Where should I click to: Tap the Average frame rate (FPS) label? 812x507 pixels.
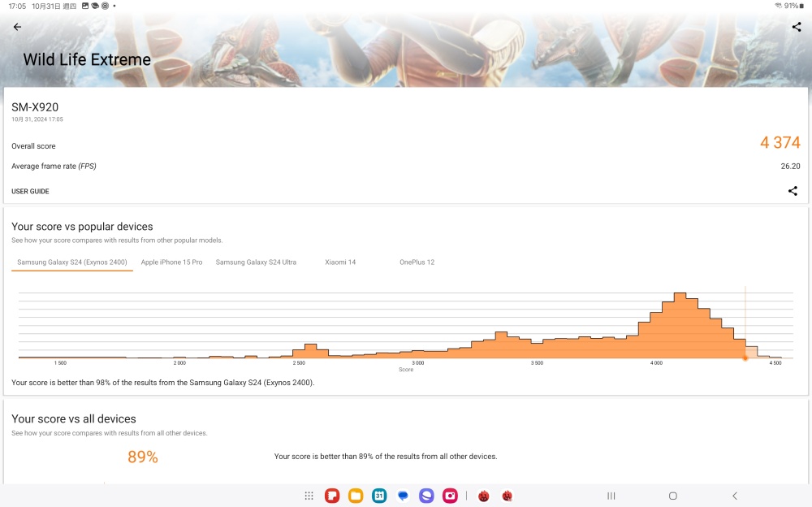coord(54,167)
